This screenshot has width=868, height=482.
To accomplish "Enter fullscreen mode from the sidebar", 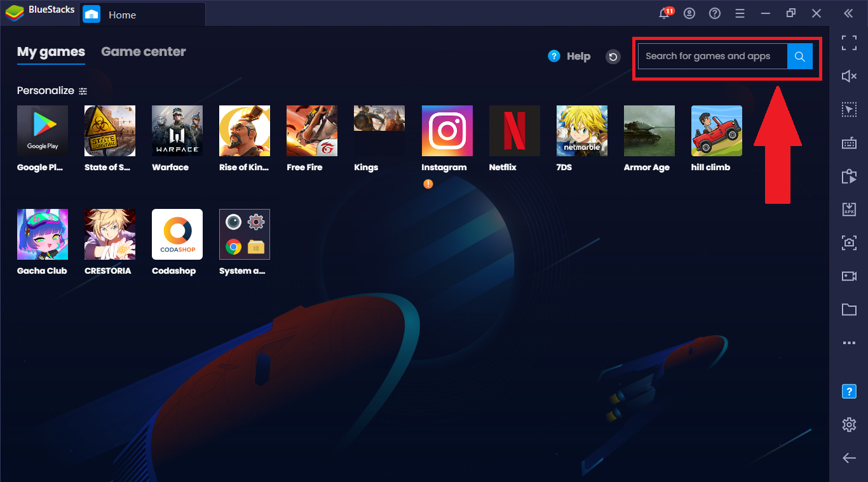I will click(x=849, y=43).
